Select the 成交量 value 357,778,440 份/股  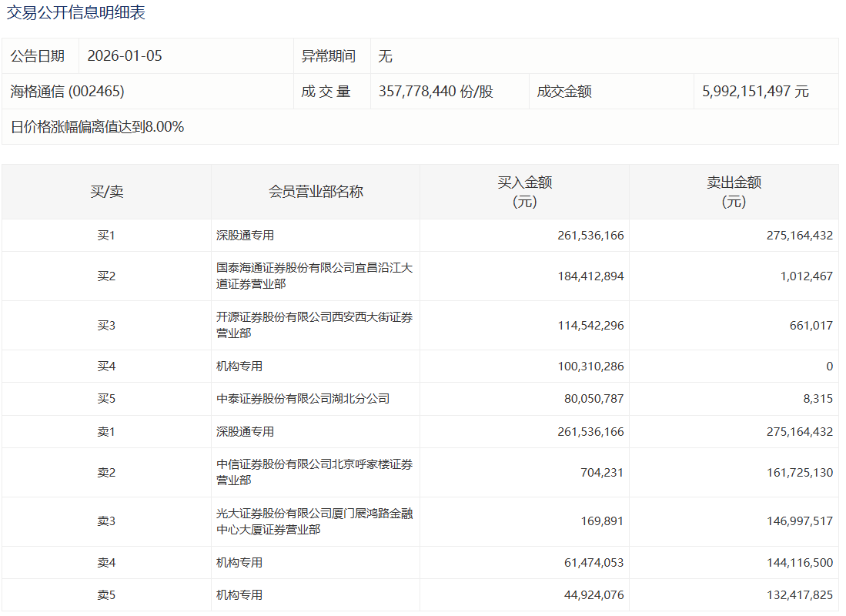(436, 92)
